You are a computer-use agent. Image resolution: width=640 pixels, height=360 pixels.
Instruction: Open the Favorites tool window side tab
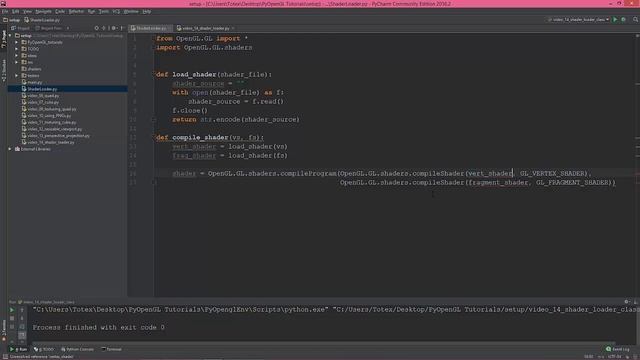tap(3, 329)
